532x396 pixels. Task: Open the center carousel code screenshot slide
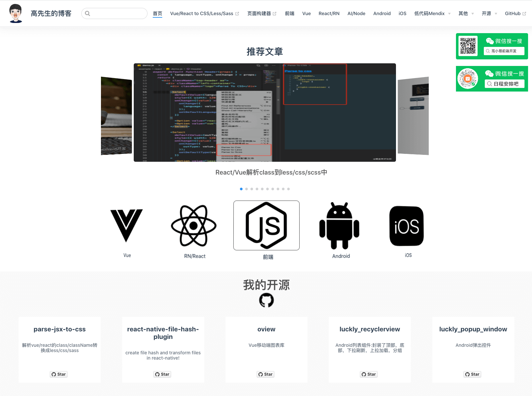[x=265, y=113]
